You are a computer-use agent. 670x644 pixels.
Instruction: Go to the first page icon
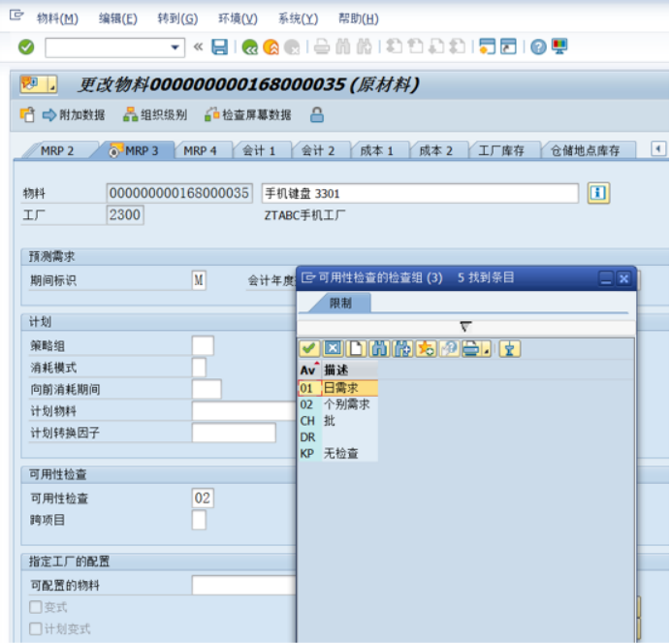(394, 47)
